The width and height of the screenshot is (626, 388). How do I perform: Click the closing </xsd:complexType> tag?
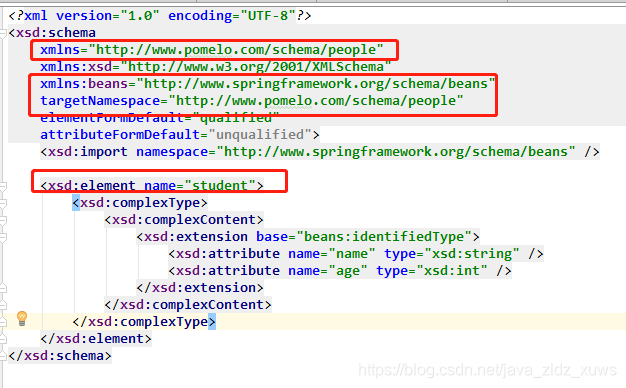click(144, 322)
